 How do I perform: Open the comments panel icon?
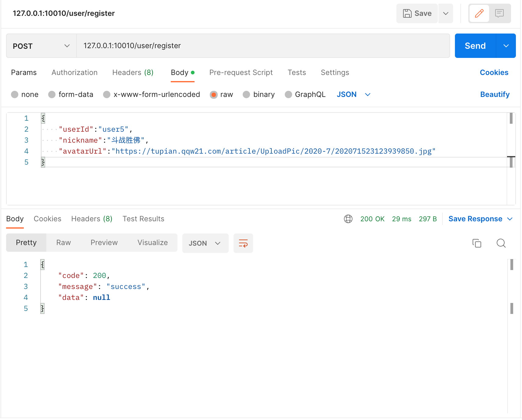499,13
